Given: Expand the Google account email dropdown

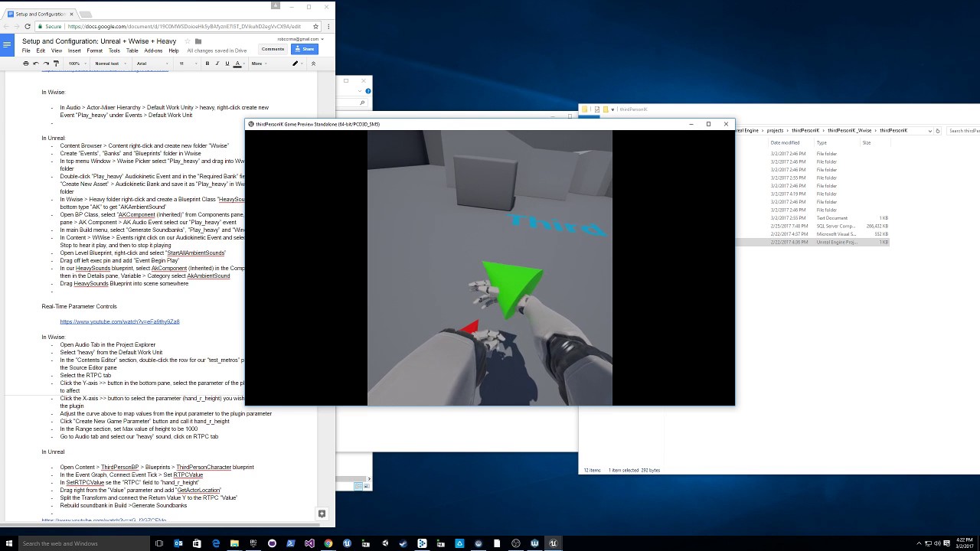Looking at the screenshot, I should pos(300,39).
